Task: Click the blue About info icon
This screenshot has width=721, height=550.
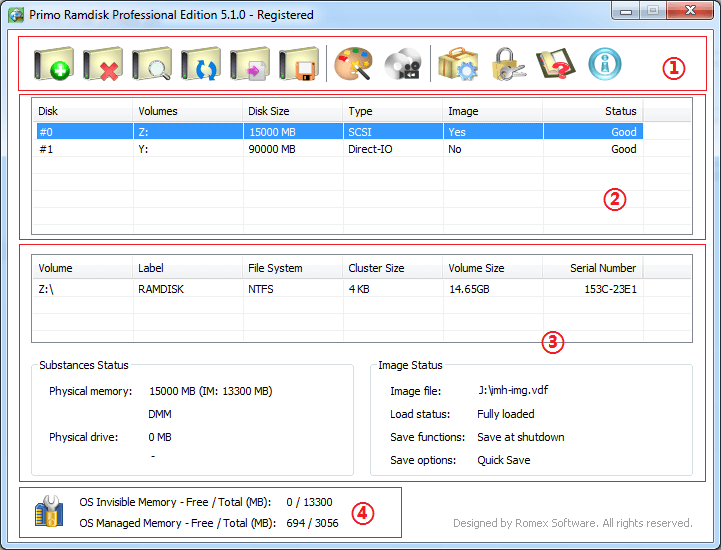Action: (605, 64)
